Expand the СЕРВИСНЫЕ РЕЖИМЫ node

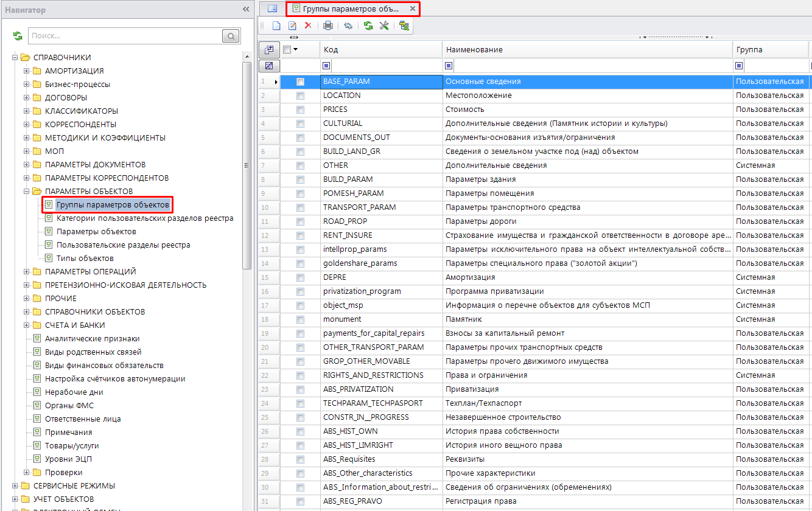coord(15,486)
